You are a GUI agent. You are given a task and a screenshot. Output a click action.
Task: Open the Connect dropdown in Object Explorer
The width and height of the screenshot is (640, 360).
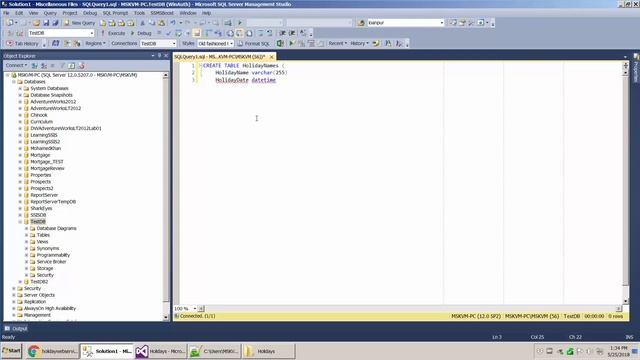click(x=16, y=65)
